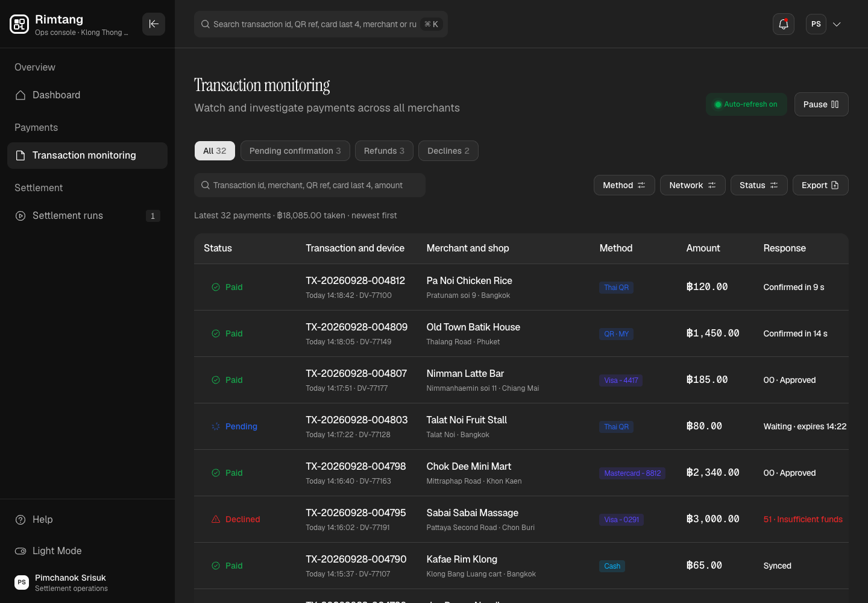This screenshot has height=603, width=868.
Task: Open Settlement runs in the sidebar
Action: (87, 216)
